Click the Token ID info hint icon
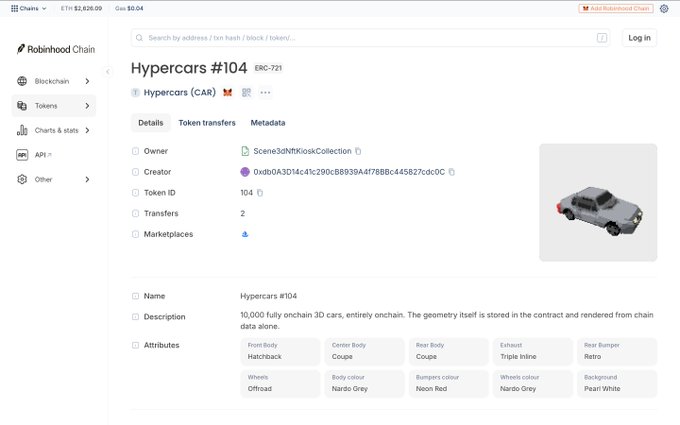 pos(135,193)
